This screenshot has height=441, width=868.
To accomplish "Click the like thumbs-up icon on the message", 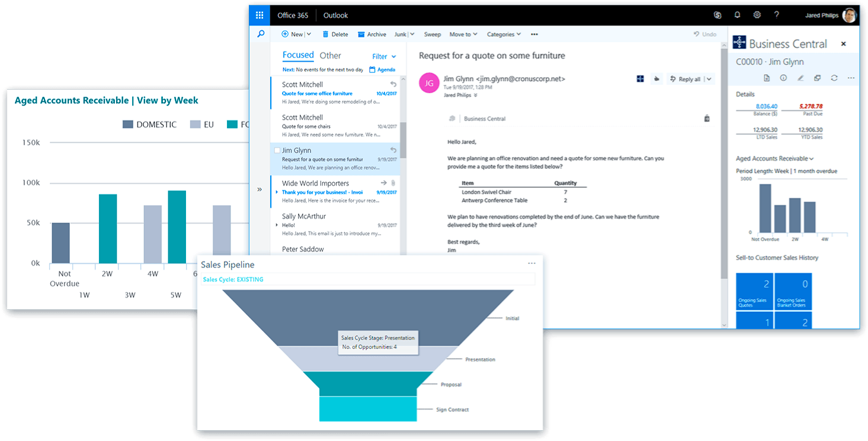I will [x=656, y=79].
